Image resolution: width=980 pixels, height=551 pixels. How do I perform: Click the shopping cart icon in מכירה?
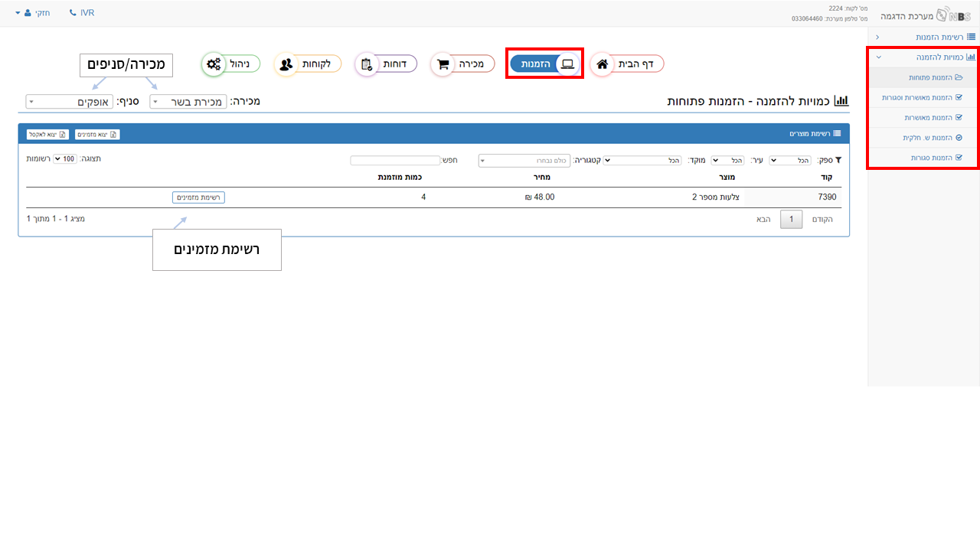(x=443, y=64)
